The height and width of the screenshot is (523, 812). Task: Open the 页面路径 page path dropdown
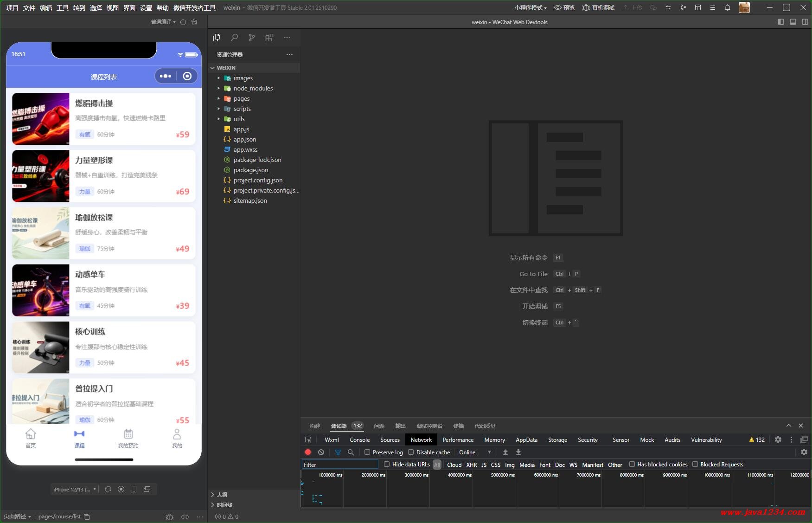pyautogui.click(x=18, y=517)
